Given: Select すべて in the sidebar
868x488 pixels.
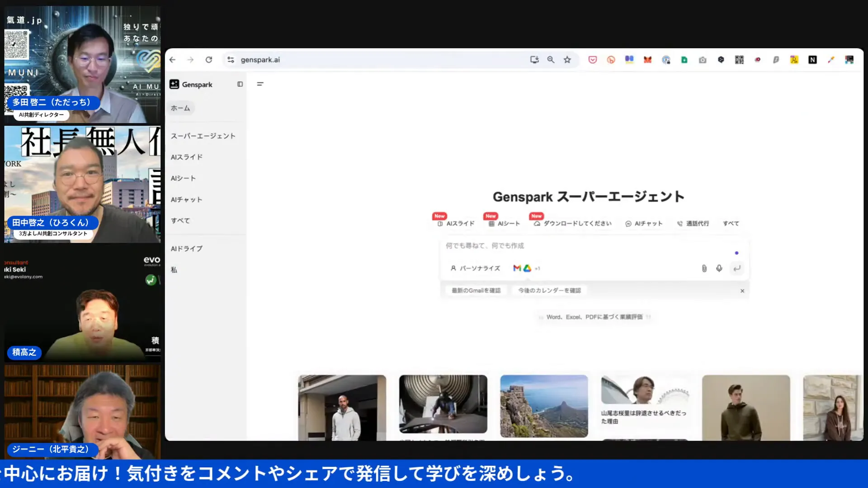Looking at the screenshot, I should (180, 221).
